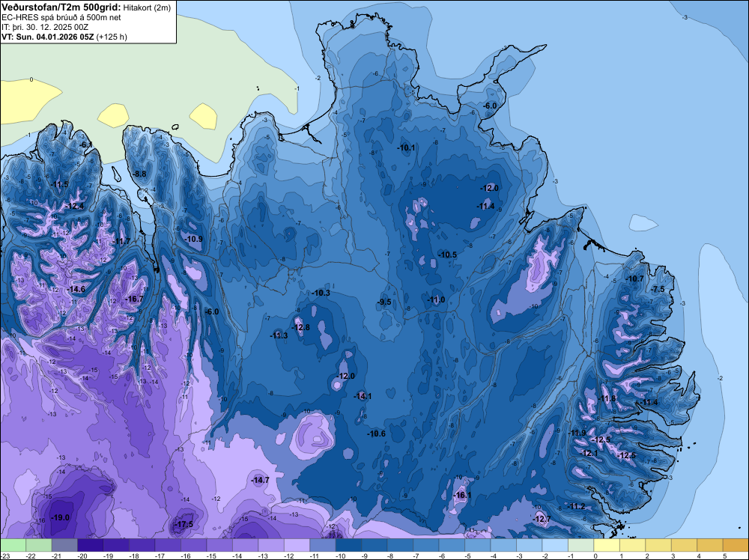Image resolution: width=749 pixels, height=560 pixels.
Task: Click the -11.7 temperature label
Action: click(x=121, y=242)
